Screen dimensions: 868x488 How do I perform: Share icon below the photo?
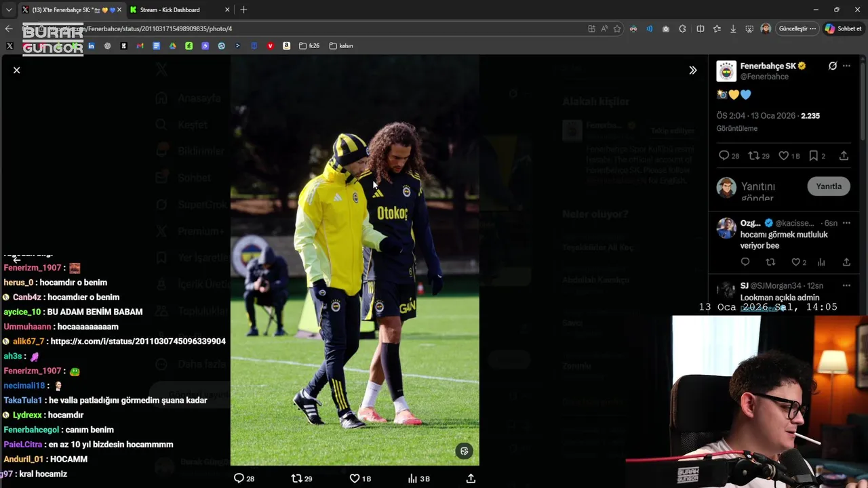point(471,479)
